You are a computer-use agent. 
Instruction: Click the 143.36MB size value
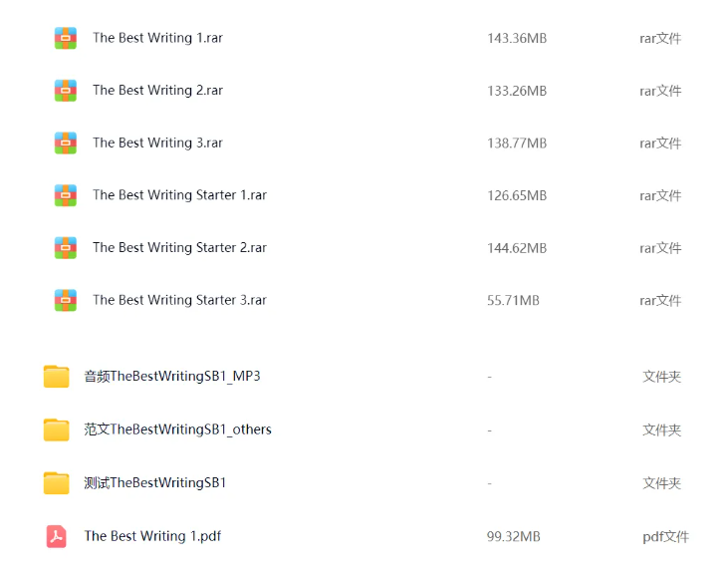coord(517,39)
